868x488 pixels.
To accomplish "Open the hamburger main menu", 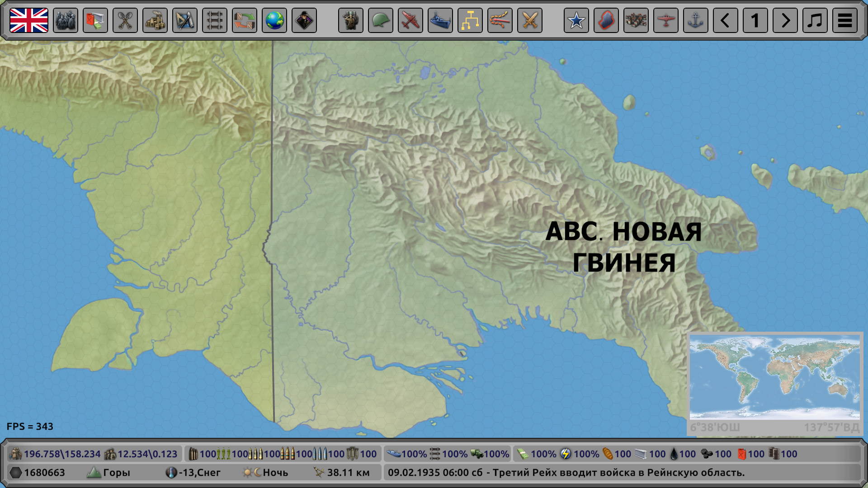I will [x=845, y=20].
